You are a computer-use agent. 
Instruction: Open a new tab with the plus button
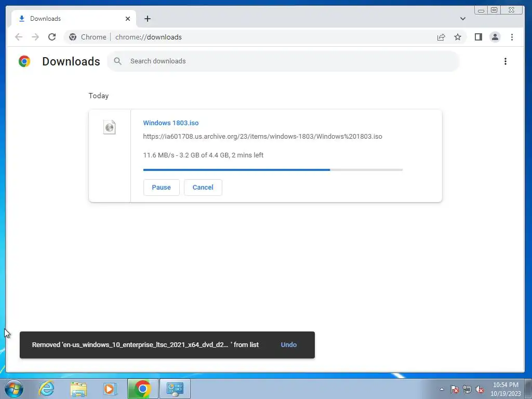pyautogui.click(x=147, y=19)
